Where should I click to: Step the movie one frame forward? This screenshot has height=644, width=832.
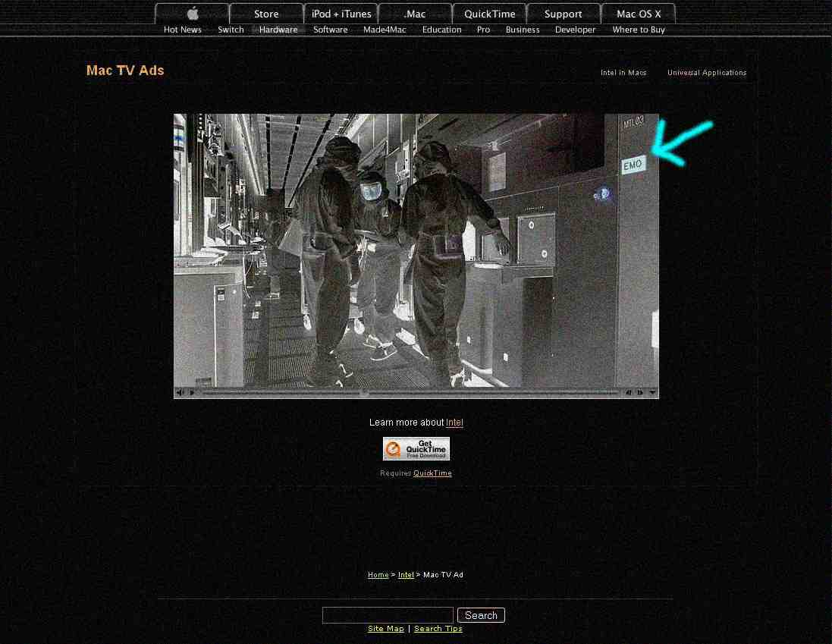tap(640, 393)
